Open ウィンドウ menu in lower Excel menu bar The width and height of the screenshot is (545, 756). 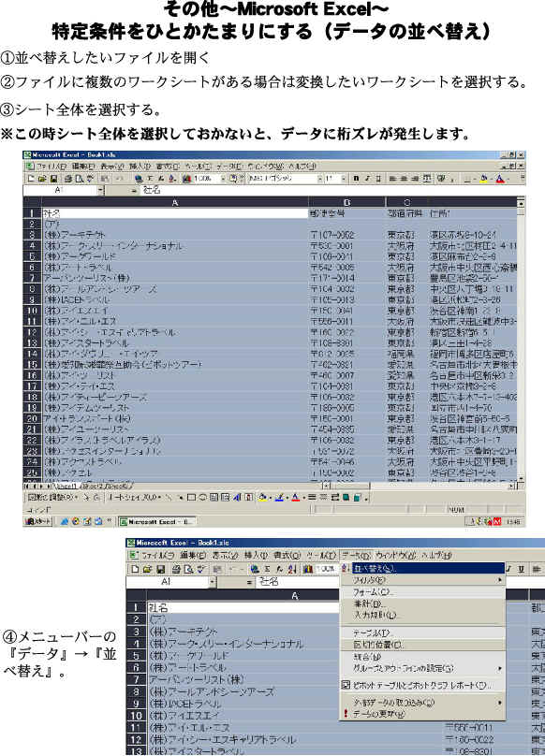point(395,556)
